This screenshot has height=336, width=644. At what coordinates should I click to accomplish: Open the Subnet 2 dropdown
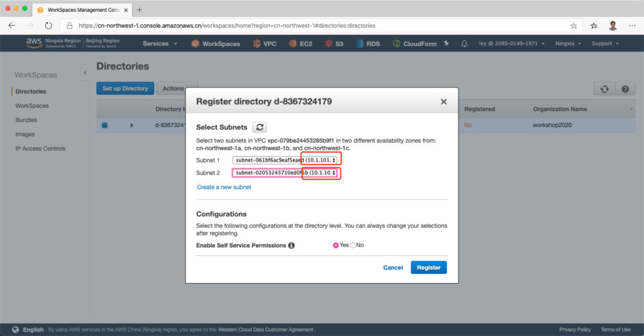[x=285, y=172]
